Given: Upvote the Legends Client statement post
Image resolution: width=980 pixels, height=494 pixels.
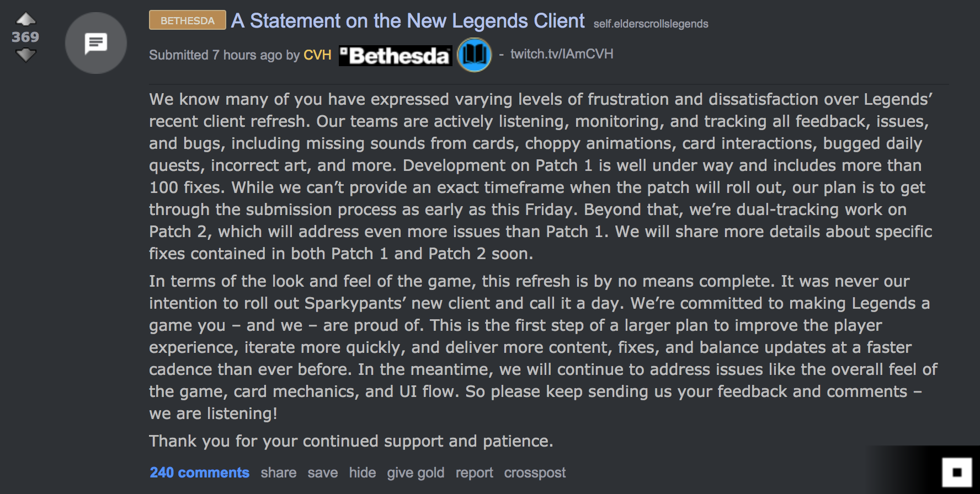Looking at the screenshot, I should click(x=25, y=20).
